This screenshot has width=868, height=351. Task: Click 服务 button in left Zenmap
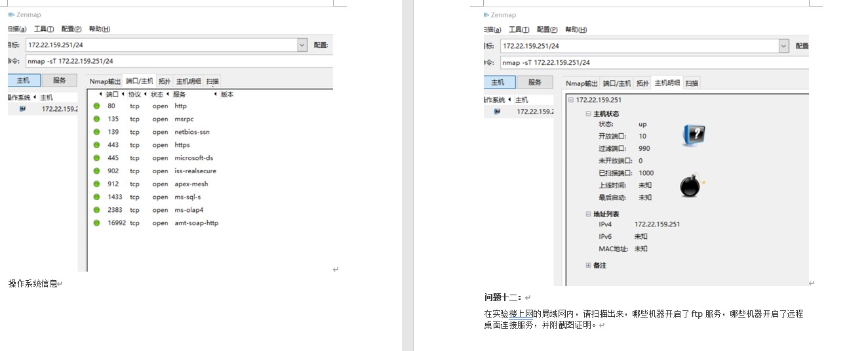tap(60, 80)
